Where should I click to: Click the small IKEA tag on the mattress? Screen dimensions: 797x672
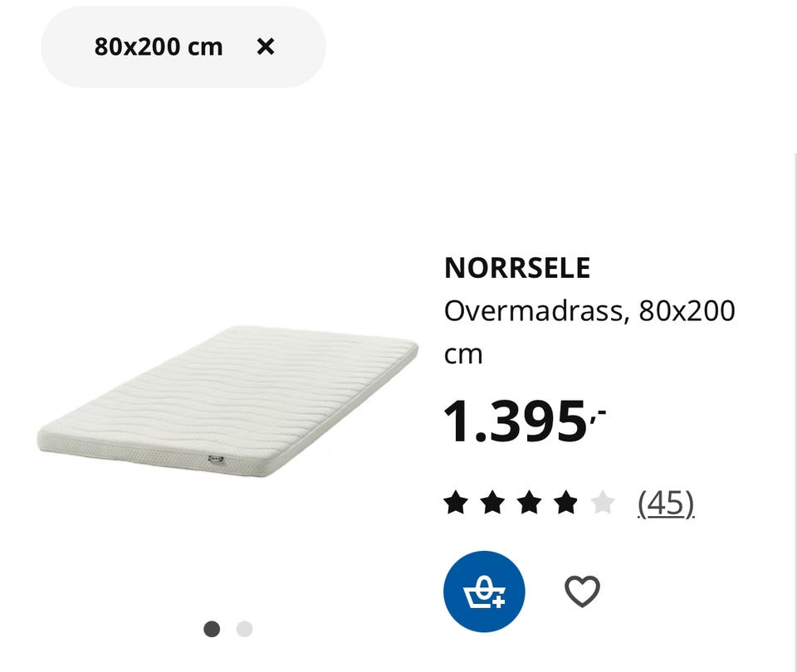tap(216, 459)
